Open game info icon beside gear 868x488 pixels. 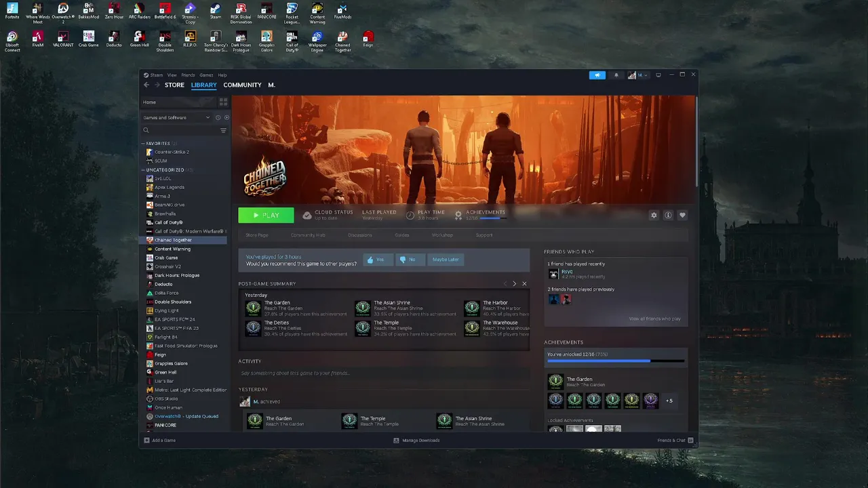point(668,215)
